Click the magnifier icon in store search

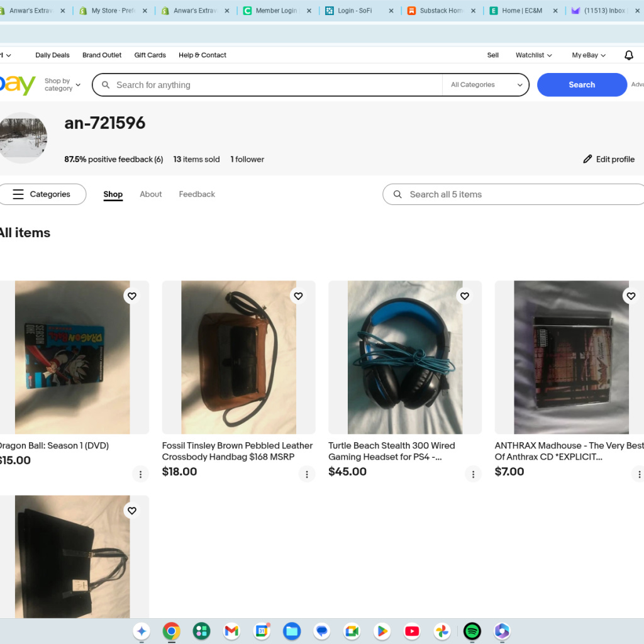coord(397,194)
